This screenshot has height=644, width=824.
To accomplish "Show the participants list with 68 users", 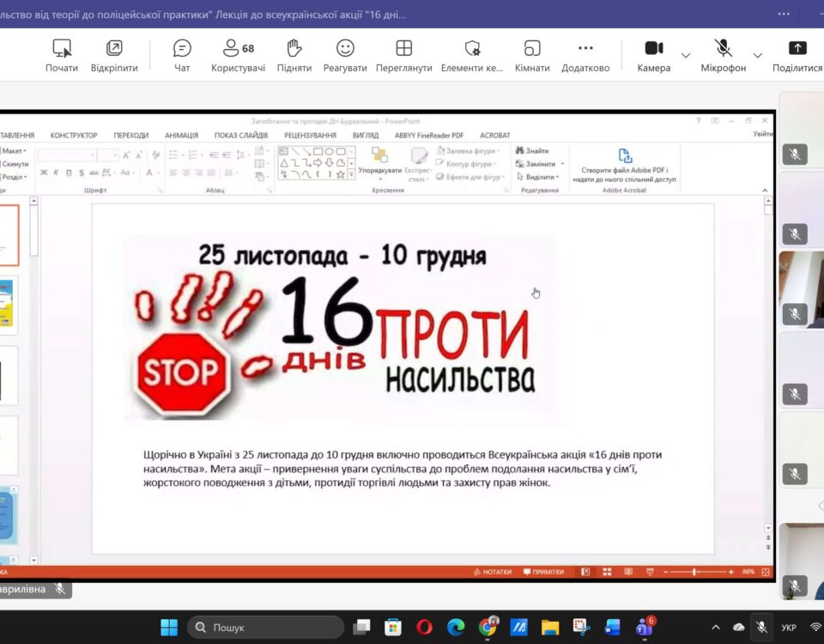I will (x=238, y=55).
